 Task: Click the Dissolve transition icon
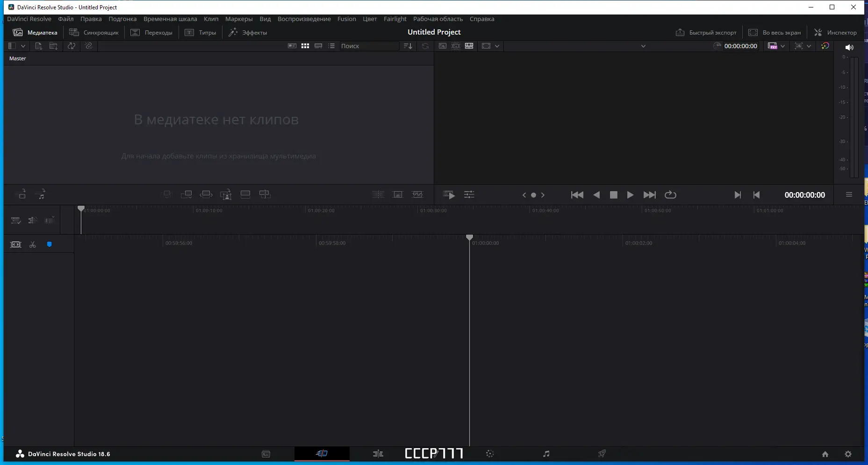click(398, 194)
